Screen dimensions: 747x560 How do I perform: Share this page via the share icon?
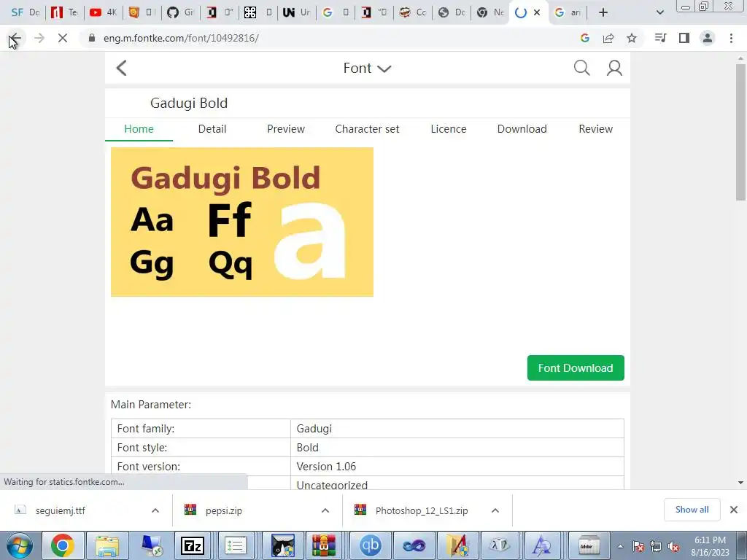(x=608, y=38)
